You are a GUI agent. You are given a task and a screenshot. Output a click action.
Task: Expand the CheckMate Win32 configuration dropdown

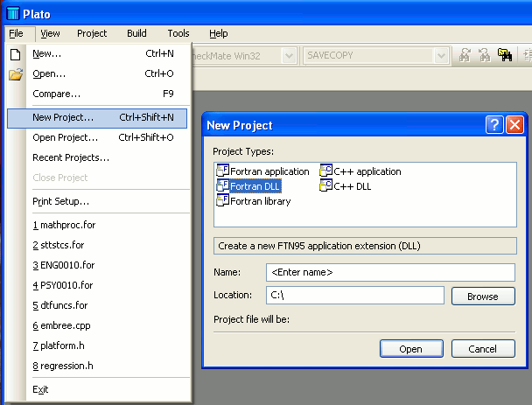[289, 55]
